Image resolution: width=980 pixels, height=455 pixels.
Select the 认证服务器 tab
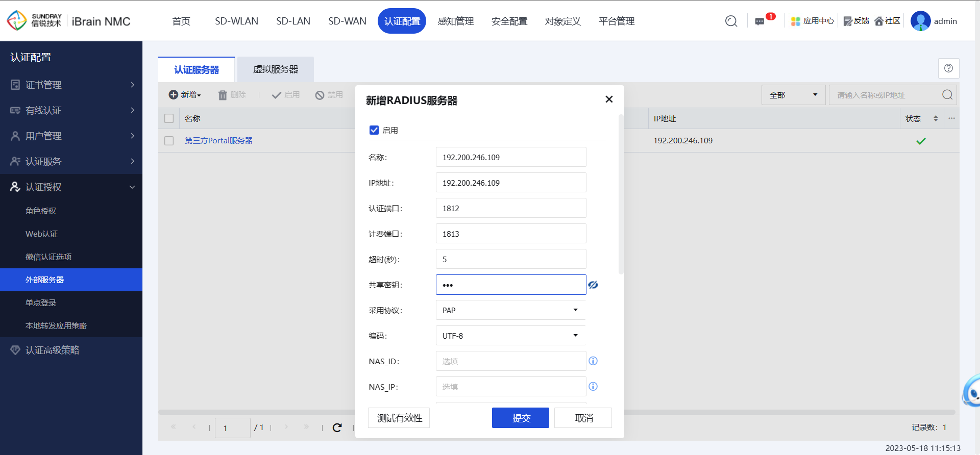pos(197,69)
